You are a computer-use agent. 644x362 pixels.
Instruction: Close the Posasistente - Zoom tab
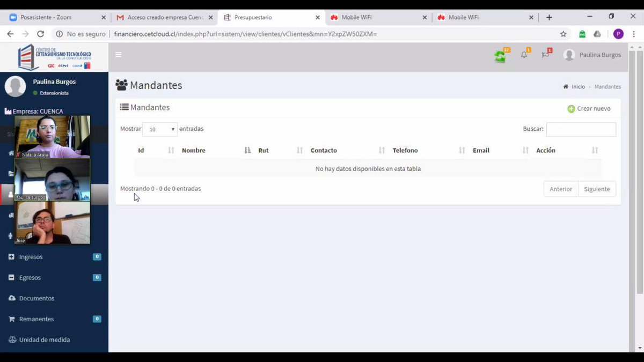pyautogui.click(x=104, y=17)
